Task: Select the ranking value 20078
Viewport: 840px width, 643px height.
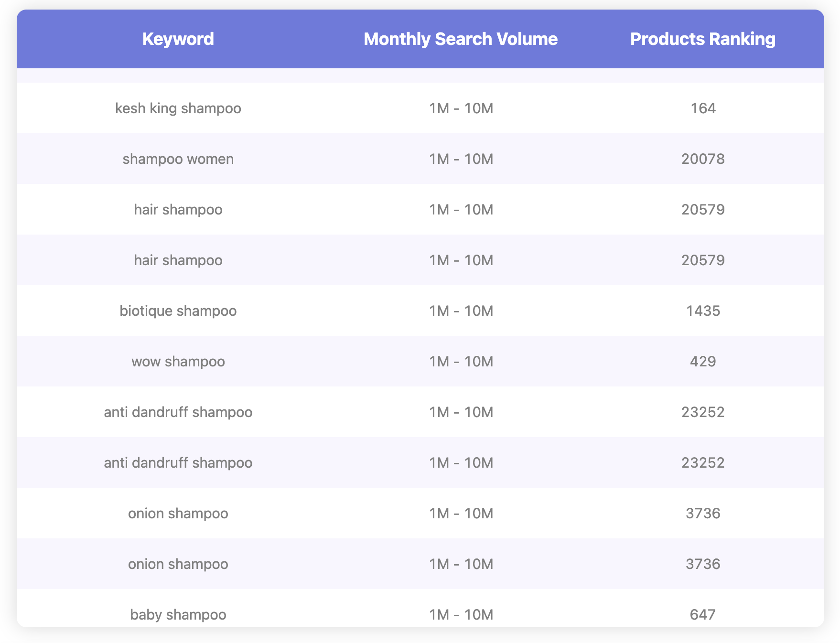Action: [x=703, y=159]
